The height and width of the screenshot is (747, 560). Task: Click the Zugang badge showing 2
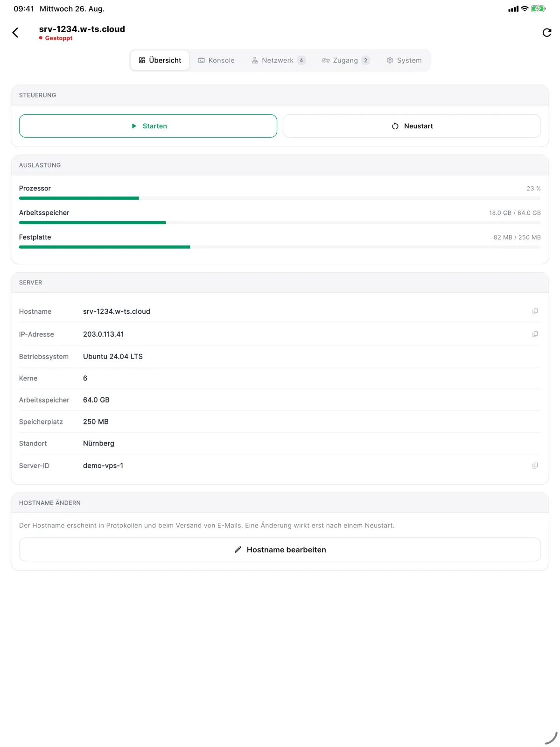tap(366, 60)
